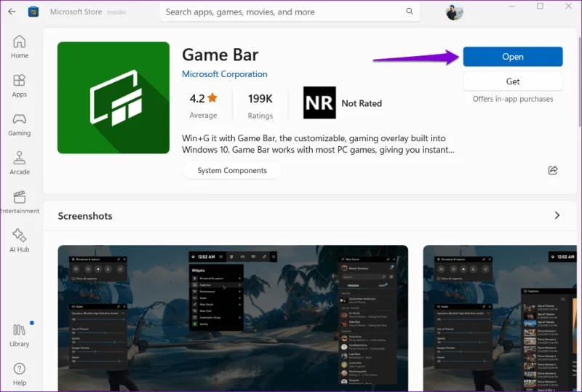Viewport: 582px width, 392px height.
Task: Open the Gaming section in sidebar
Action: click(20, 125)
